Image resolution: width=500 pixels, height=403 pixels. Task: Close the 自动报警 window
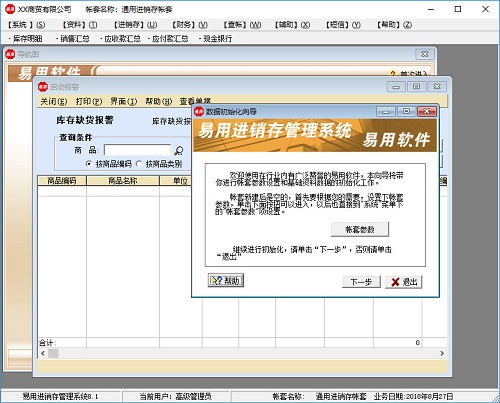tap(437, 87)
